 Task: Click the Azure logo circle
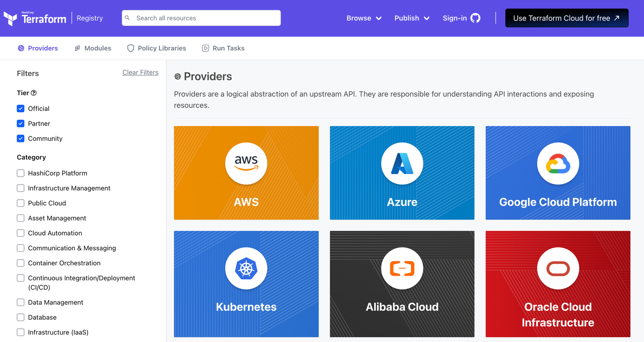402,164
